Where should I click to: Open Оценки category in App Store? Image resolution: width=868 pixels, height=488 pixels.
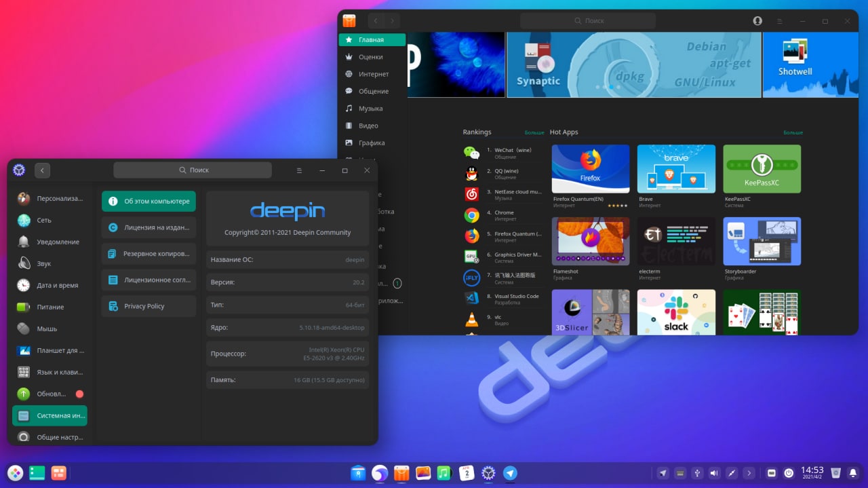click(x=372, y=57)
